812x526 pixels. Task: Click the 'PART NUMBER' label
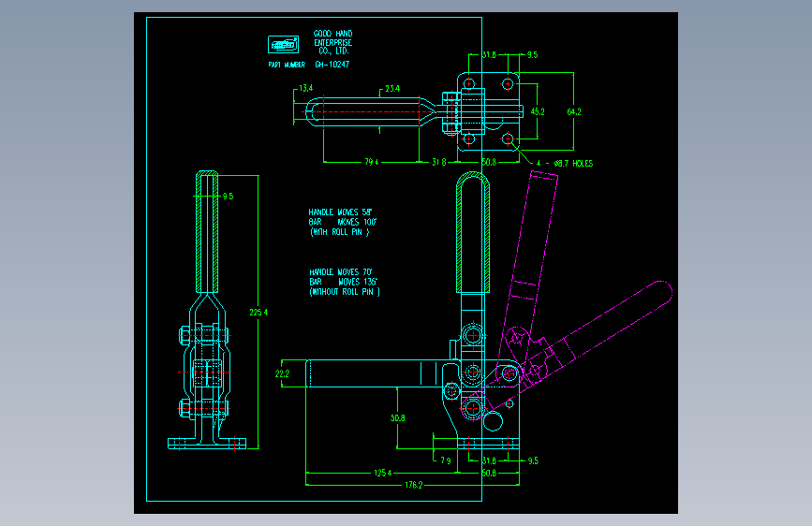click(x=287, y=65)
